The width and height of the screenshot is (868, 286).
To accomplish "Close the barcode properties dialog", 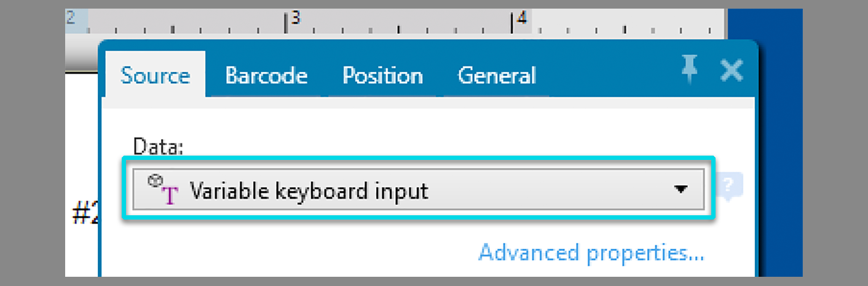I will [x=732, y=70].
